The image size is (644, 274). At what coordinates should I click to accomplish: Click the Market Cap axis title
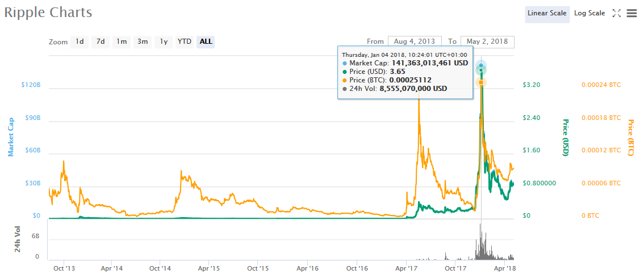click(x=11, y=136)
